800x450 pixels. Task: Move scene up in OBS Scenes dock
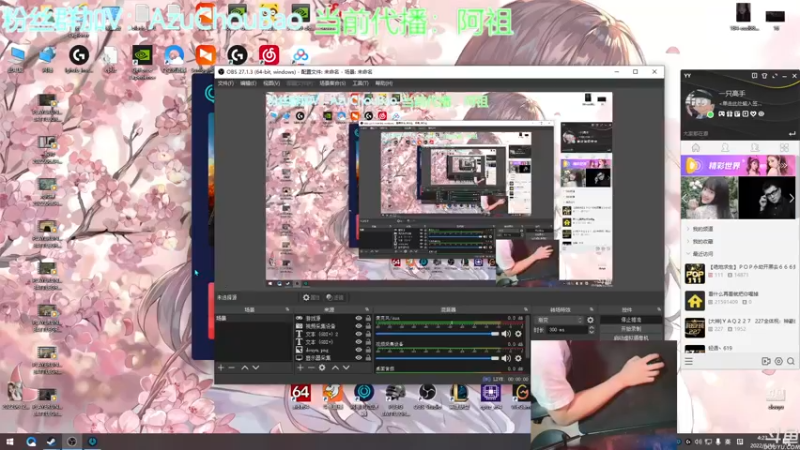(x=245, y=367)
